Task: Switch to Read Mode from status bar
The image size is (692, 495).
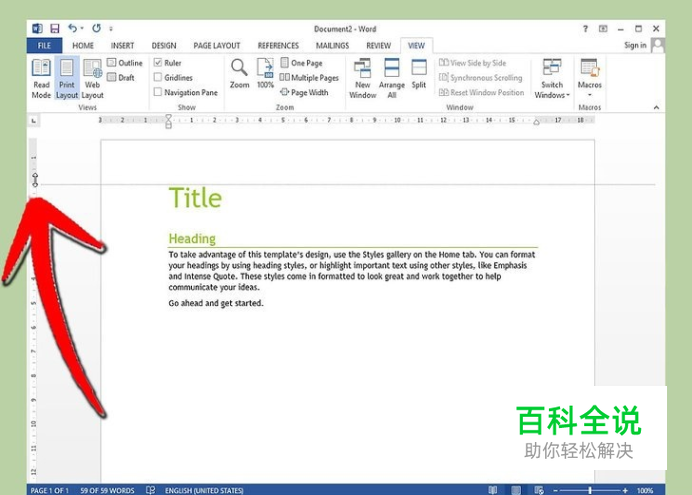Action: point(493,490)
